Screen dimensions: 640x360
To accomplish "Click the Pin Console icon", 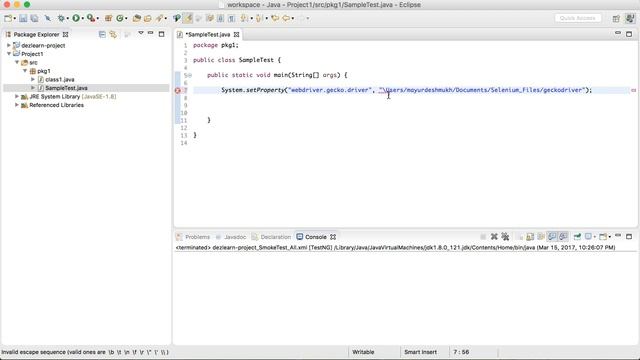I will click(577, 237).
